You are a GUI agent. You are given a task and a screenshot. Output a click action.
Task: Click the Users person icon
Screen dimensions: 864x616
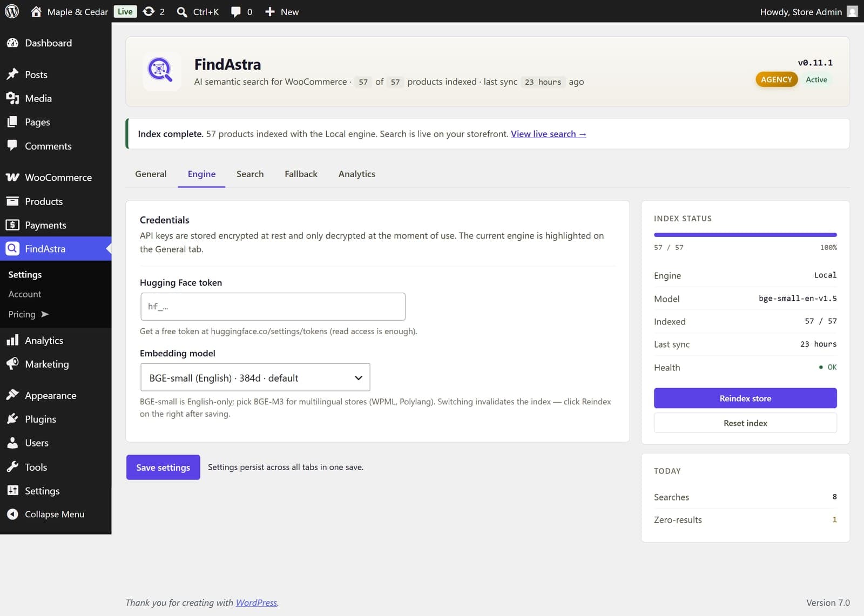(x=12, y=443)
